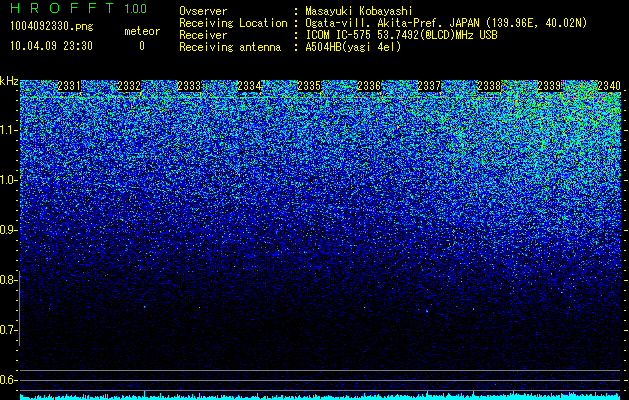The height and width of the screenshot is (400, 629).
Task: Select antenna text A504HB(yagi 4el)
Action: pos(353,47)
